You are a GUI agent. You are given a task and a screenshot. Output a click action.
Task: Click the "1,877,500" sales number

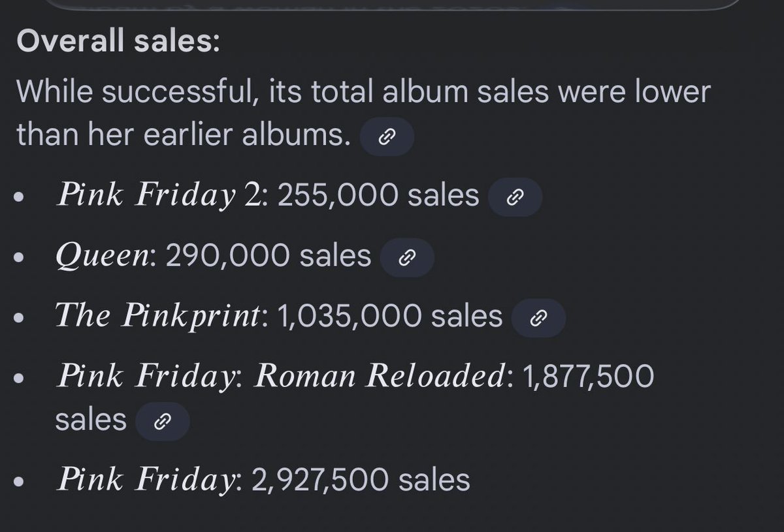pos(588,377)
